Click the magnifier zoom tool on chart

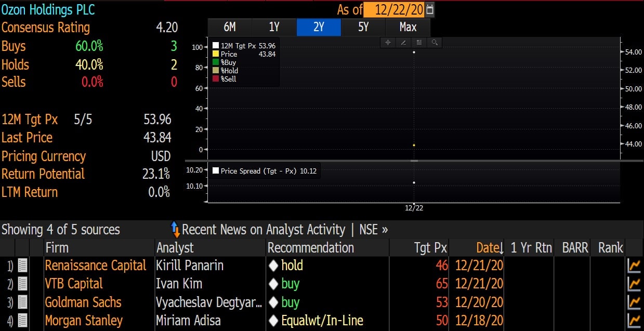point(435,43)
